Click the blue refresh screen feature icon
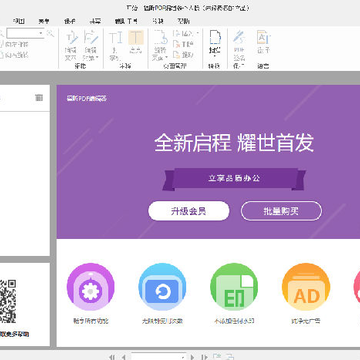Screen dimensions: 360x360 point(162,287)
